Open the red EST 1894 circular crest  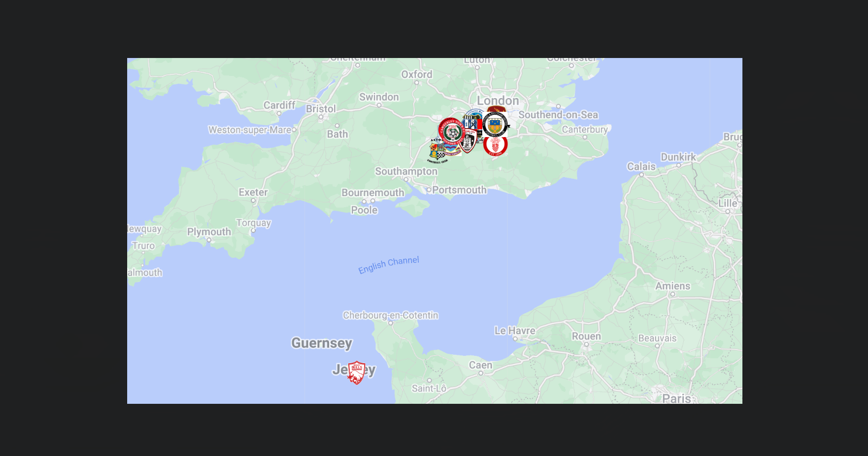point(495,147)
